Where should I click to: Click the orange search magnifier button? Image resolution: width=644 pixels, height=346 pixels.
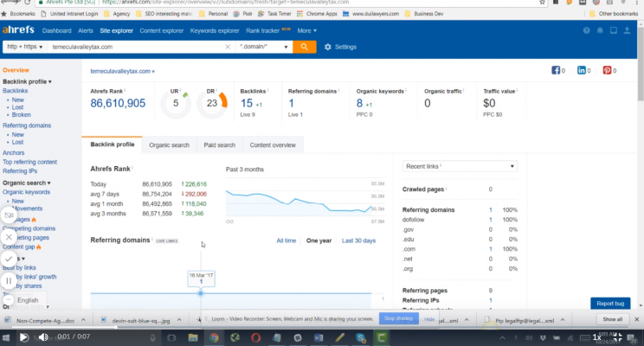304,47
